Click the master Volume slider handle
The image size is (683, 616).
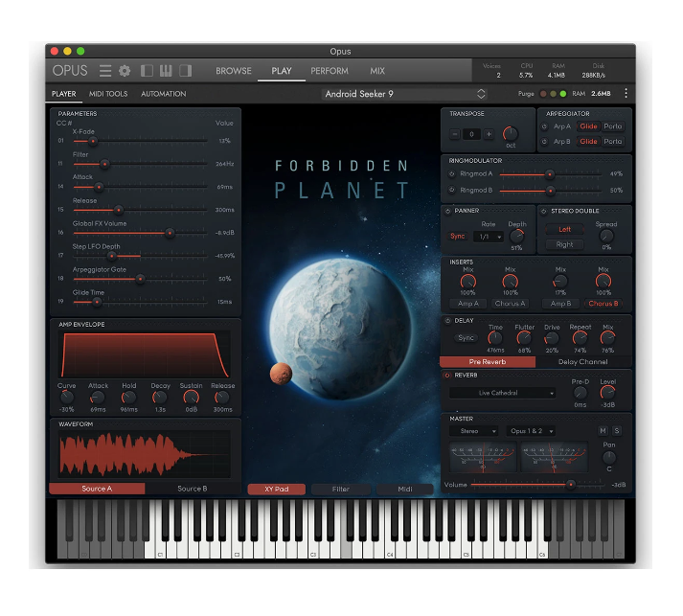click(x=571, y=485)
